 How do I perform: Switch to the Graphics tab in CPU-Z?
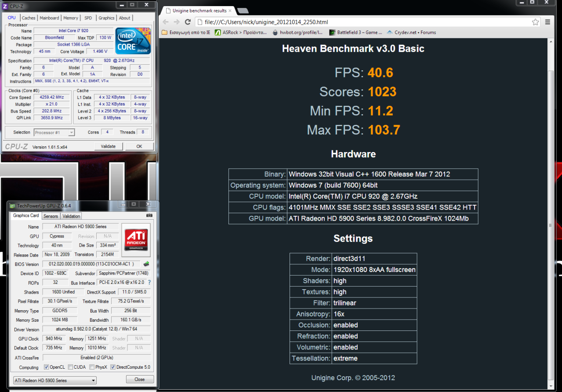(x=106, y=18)
